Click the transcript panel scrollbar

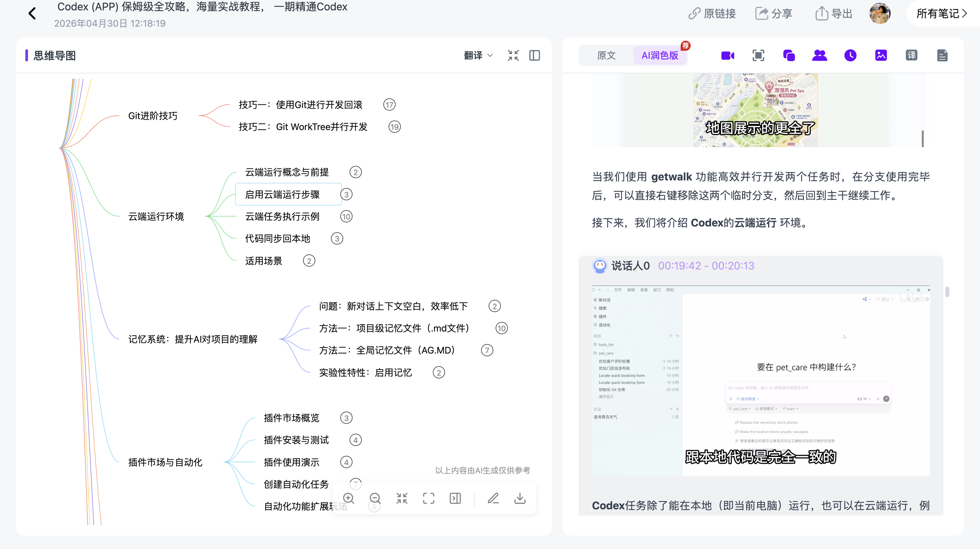[x=947, y=292]
